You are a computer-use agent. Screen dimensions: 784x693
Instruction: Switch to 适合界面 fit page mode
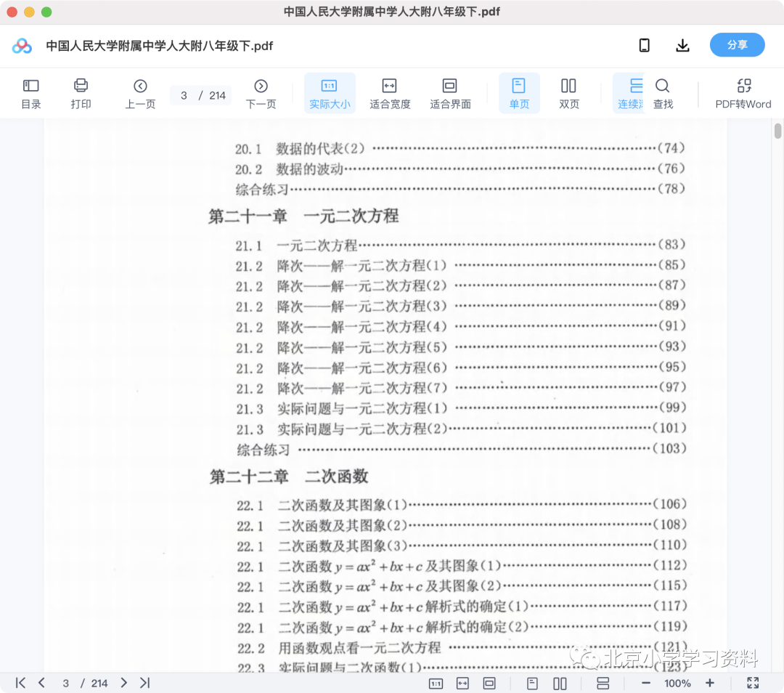[450, 94]
